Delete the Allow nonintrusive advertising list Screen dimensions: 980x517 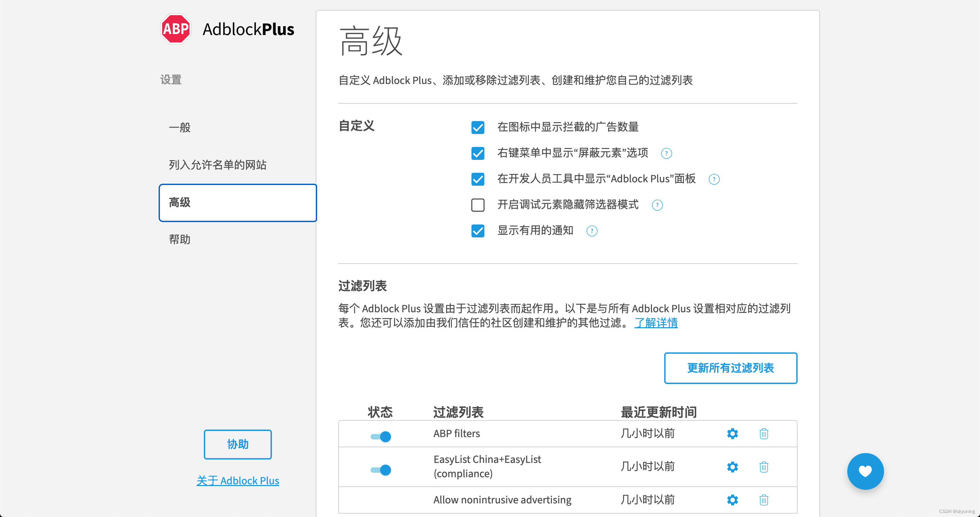point(764,500)
